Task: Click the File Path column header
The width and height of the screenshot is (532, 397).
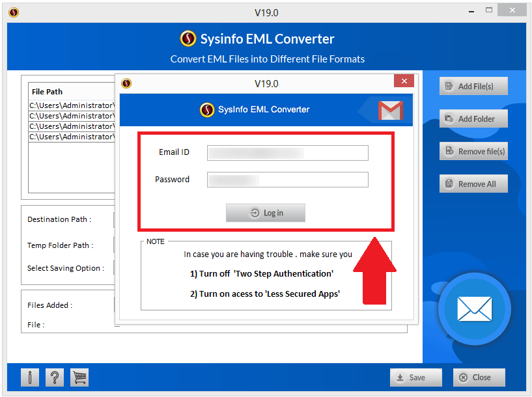Action: 47,92
